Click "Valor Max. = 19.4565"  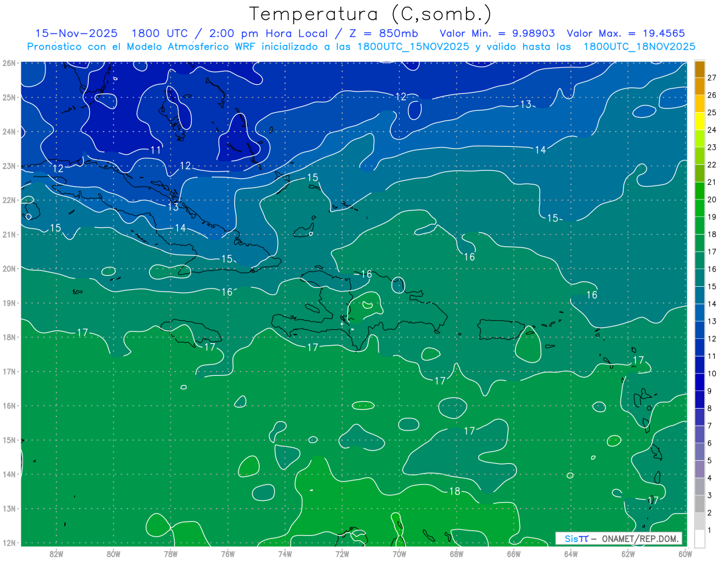point(626,33)
